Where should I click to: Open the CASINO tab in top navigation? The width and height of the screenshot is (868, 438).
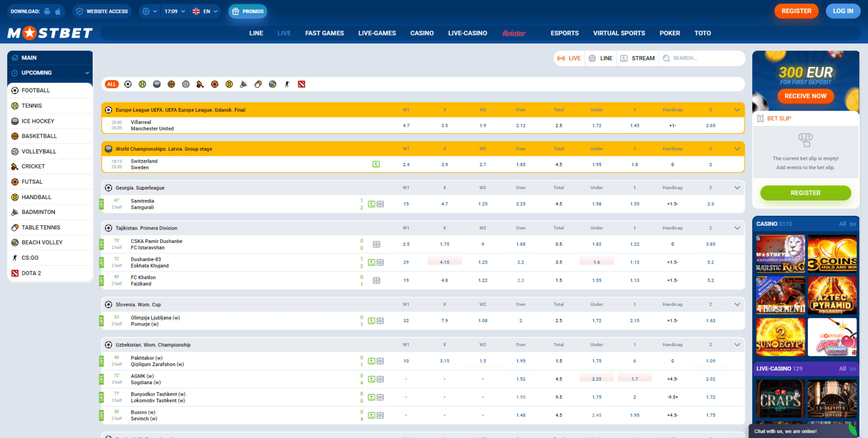[x=422, y=33]
